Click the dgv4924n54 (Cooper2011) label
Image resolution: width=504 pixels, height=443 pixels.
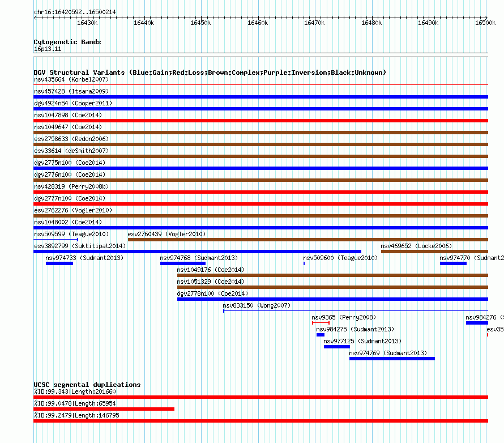click(73, 103)
